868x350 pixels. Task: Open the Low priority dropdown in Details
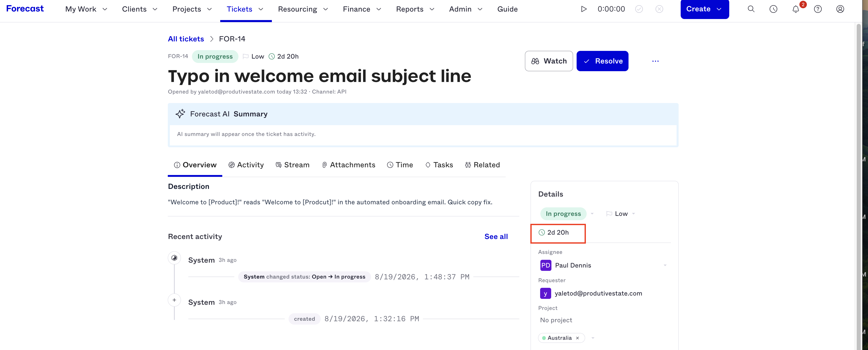[620, 214]
